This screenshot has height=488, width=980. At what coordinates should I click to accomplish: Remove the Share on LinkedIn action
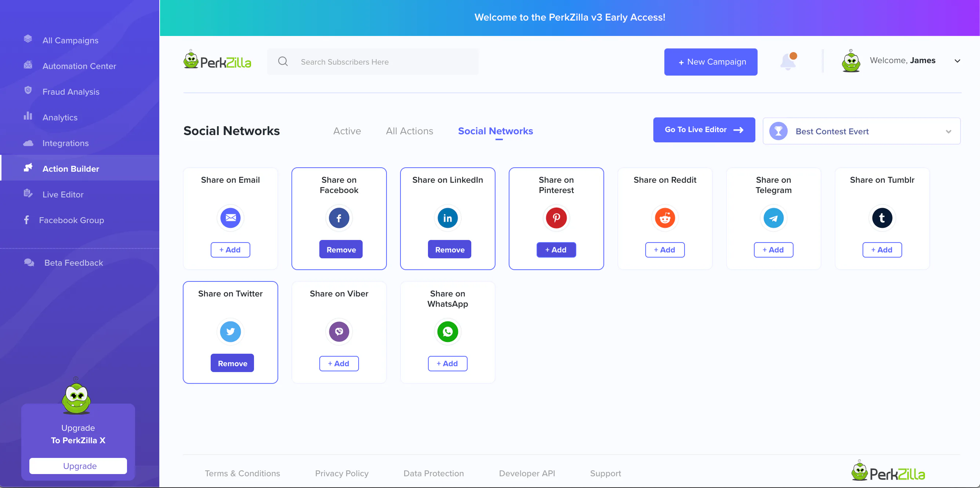pos(449,249)
